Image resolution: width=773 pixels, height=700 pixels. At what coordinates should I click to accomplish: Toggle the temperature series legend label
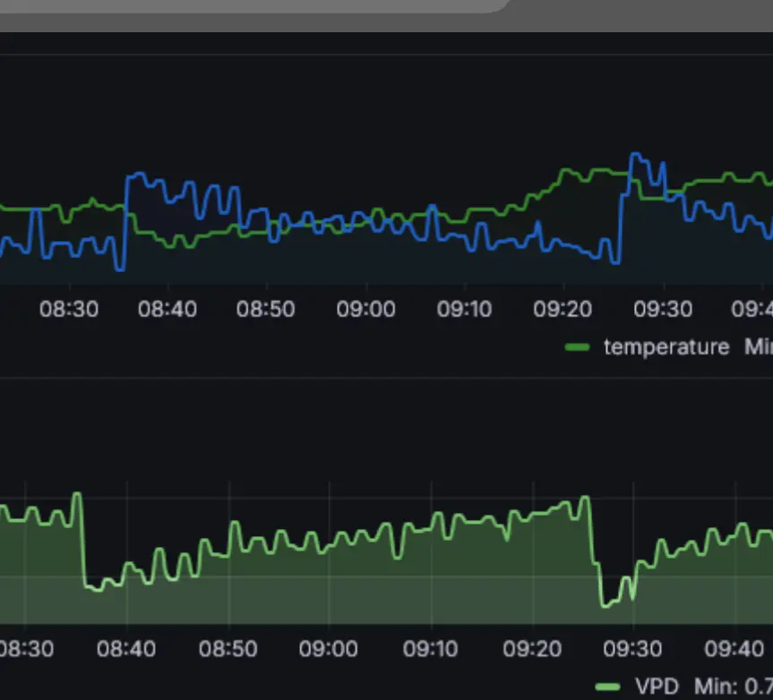[666, 347]
